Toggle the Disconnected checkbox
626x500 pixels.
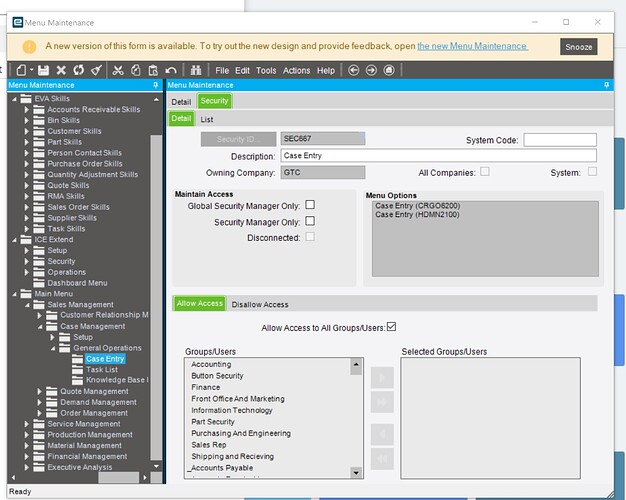(310, 237)
